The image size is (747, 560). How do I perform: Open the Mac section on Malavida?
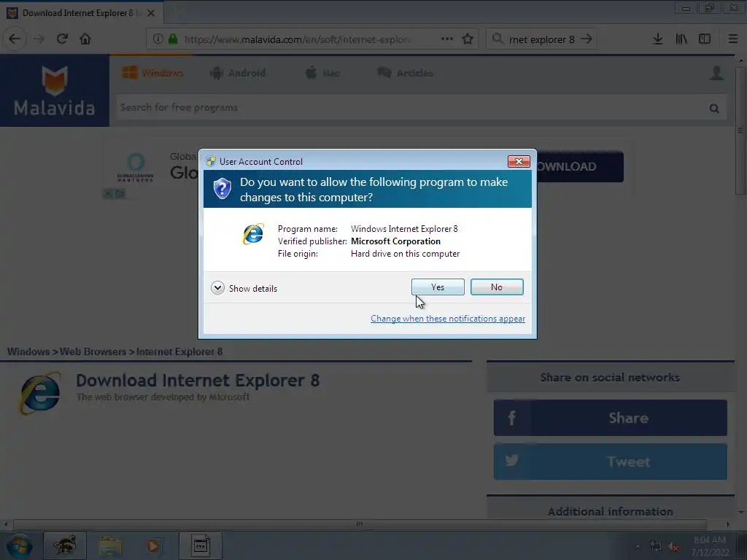click(323, 73)
